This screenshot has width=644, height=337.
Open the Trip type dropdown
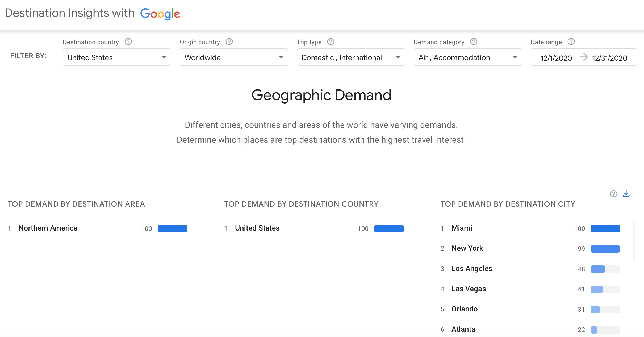tap(351, 57)
